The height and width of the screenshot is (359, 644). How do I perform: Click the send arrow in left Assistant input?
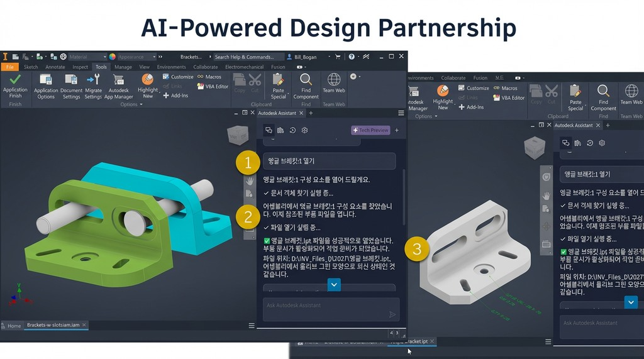tap(392, 314)
